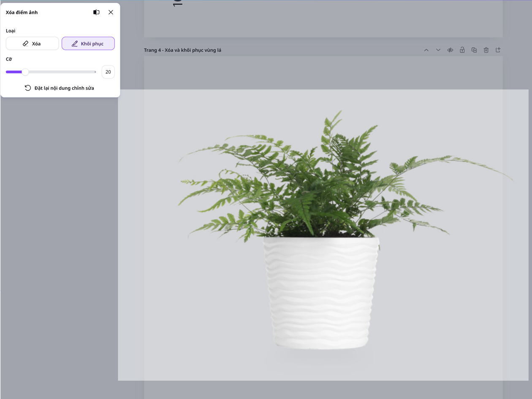Hide page 4 with the eye icon
The width and height of the screenshot is (532, 399).
[451, 50]
